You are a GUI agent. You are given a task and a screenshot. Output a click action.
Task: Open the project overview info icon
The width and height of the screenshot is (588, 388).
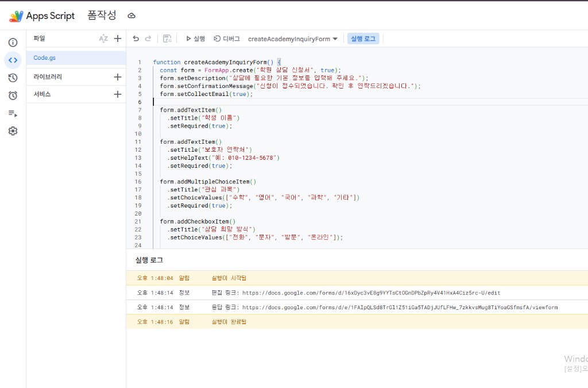click(x=13, y=43)
